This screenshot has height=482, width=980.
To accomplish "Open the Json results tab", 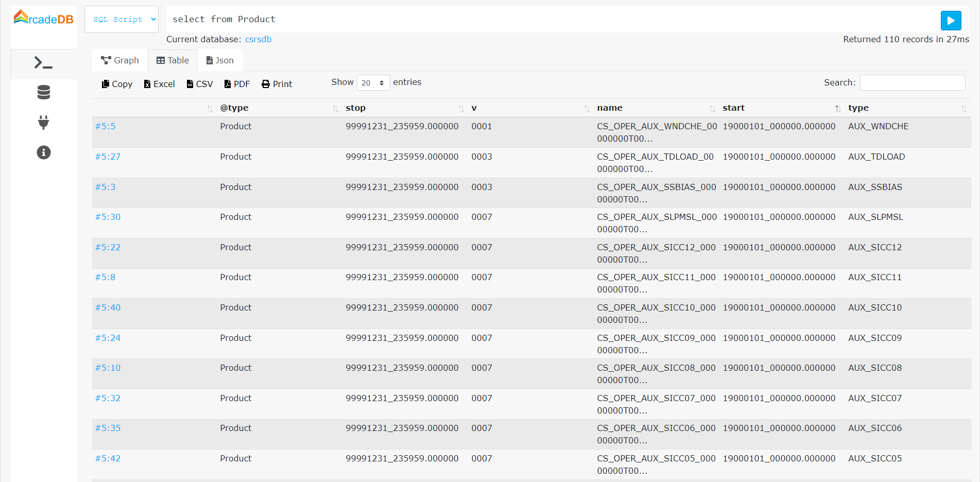I will tap(219, 60).
